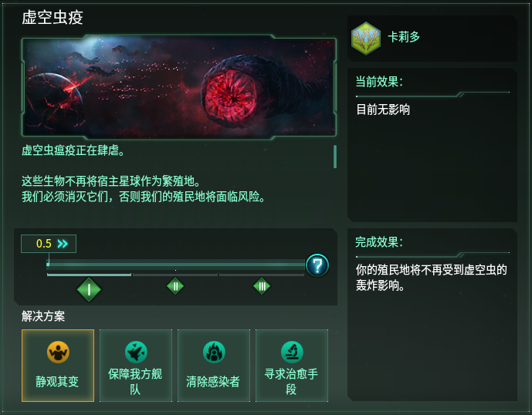Click the 目前无影响 effect text
The image size is (532, 415).
click(383, 110)
